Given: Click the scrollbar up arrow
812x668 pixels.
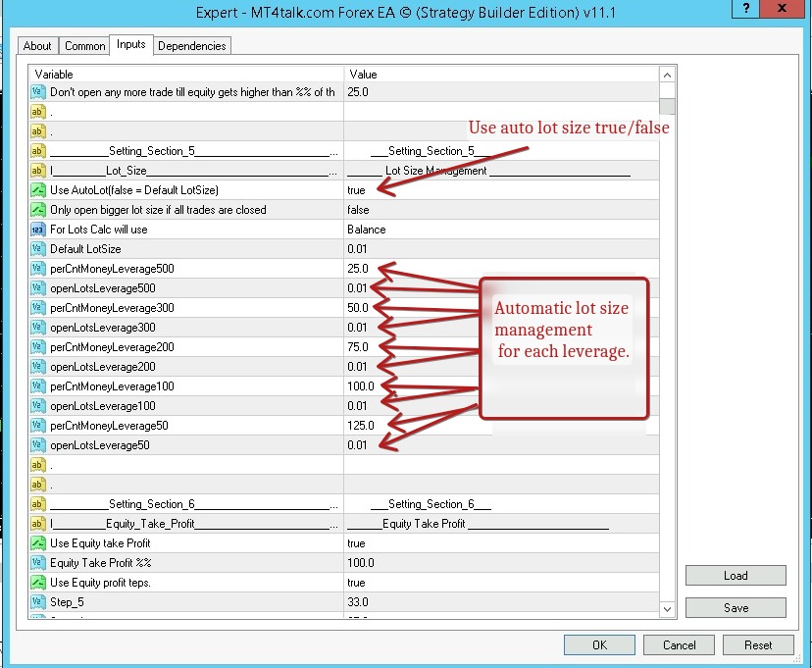Looking at the screenshot, I should point(668,76).
